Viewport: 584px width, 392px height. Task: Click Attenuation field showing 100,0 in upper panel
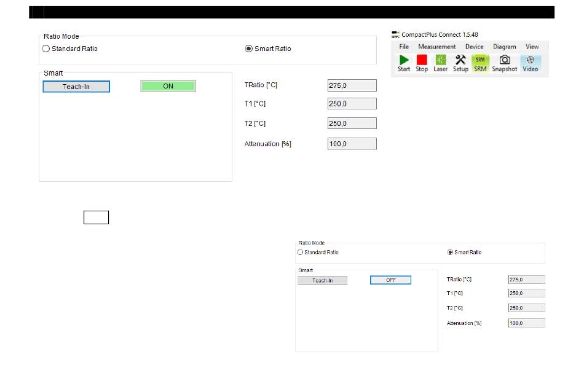(352, 144)
